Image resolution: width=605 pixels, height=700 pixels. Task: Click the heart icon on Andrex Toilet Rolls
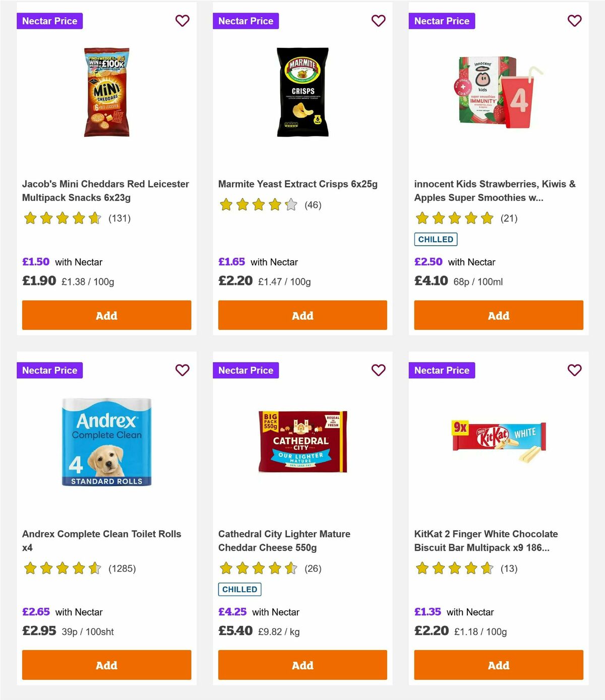tap(183, 370)
